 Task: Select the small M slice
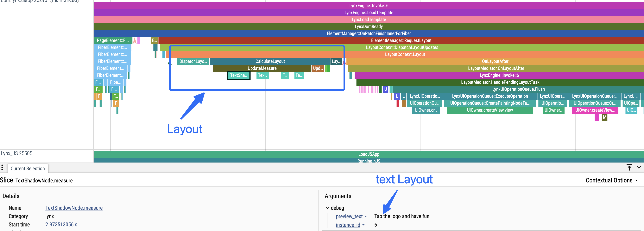pyautogui.click(x=604, y=117)
